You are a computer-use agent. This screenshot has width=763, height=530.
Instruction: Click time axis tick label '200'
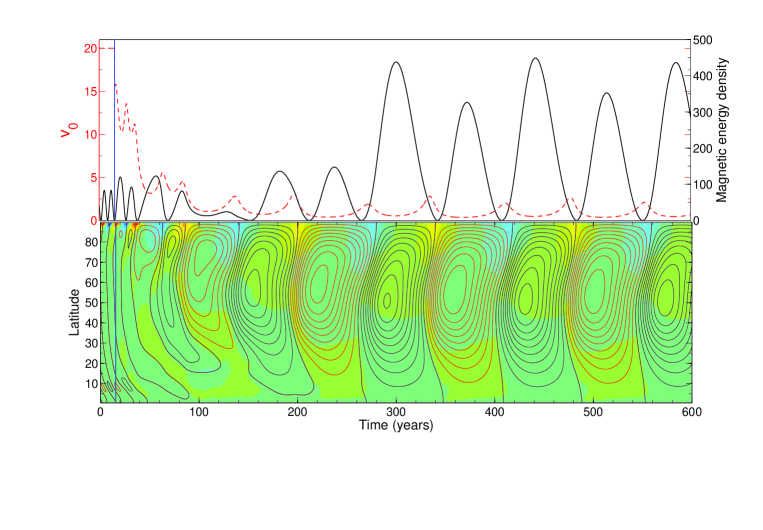tap(297, 412)
